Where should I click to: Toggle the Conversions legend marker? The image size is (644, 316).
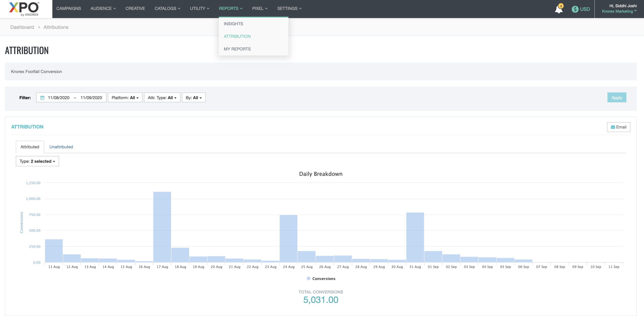coord(308,279)
